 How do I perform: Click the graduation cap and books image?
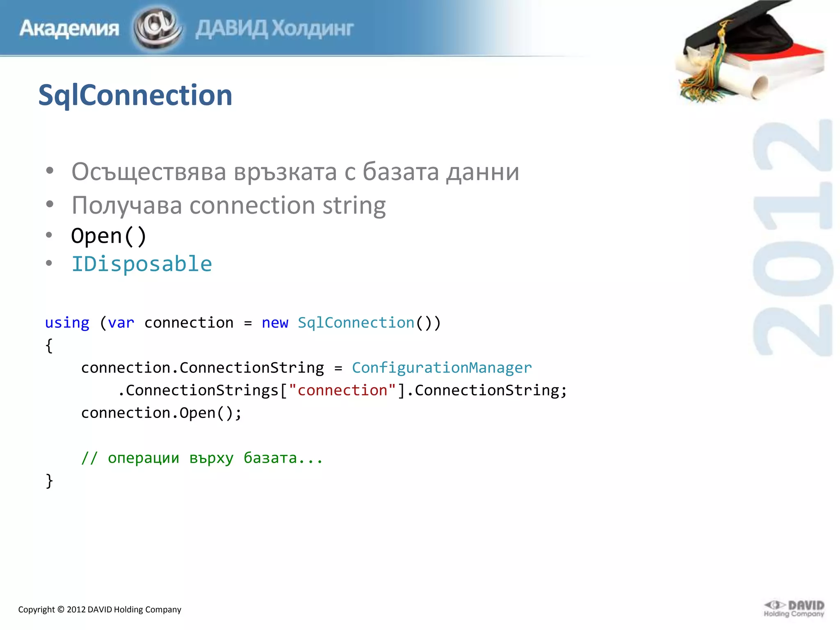tap(750, 51)
